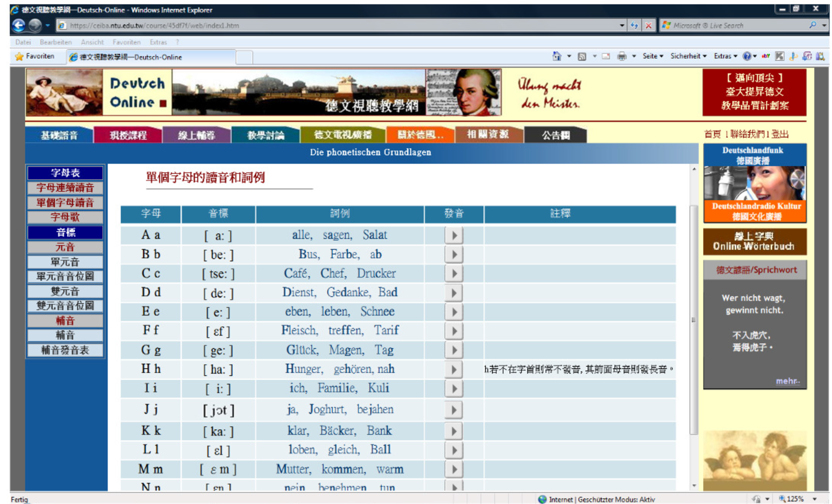Select the 教學討論 navigation tab
832x504 pixels.
tap(266, 135)
